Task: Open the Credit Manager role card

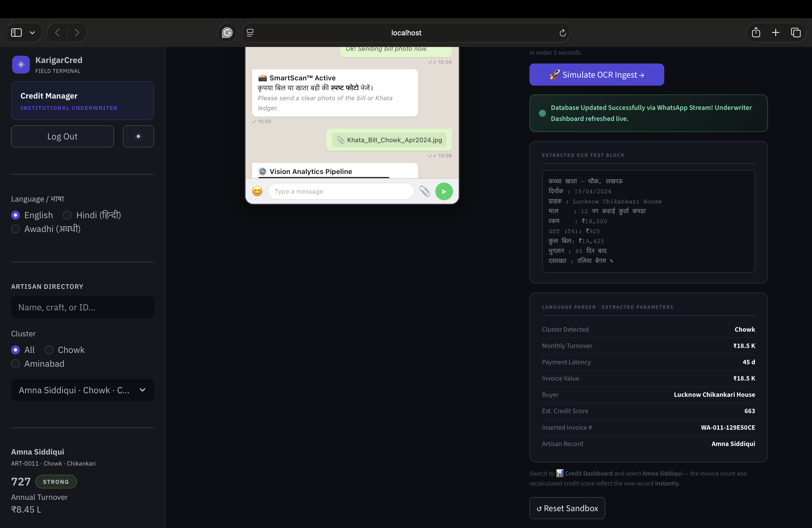Action: point(82,101)
